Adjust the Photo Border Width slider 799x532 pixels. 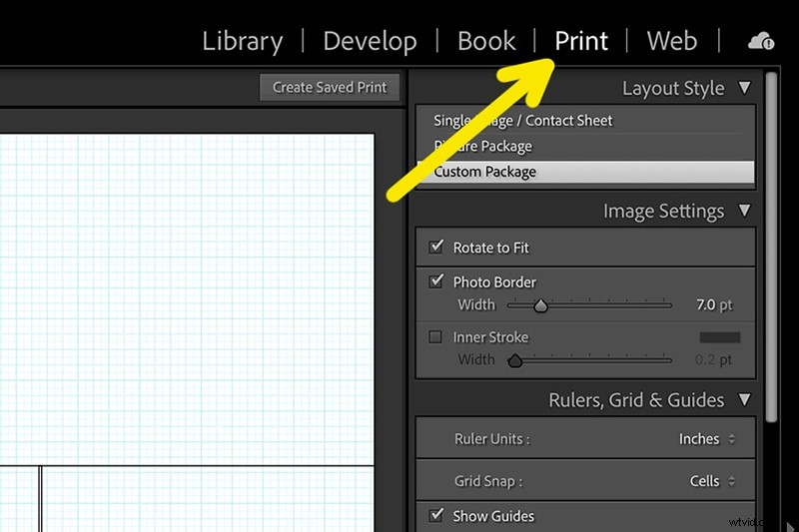pos(540,305)
